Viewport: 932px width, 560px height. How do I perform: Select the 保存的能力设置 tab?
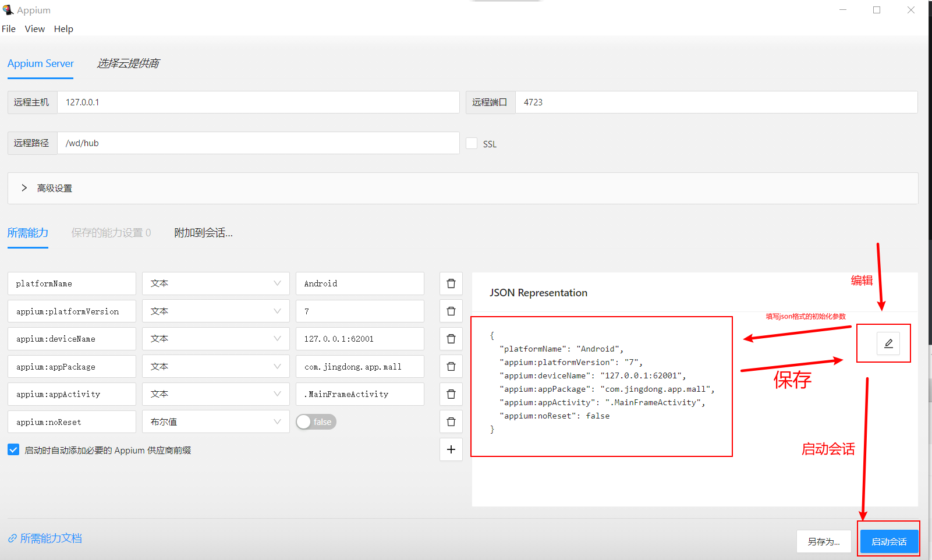(111, 233)
